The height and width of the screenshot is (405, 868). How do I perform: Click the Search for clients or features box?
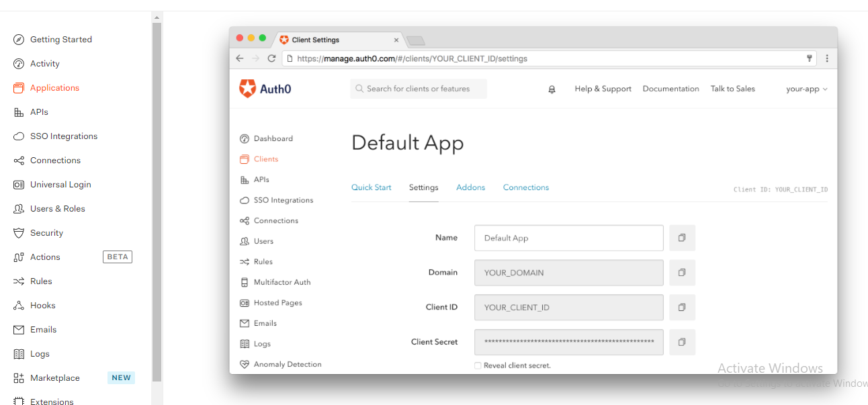point(419,89)
